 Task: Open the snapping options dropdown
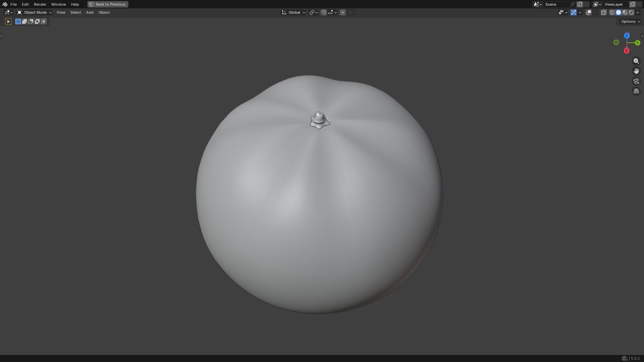tap(332, 12)
